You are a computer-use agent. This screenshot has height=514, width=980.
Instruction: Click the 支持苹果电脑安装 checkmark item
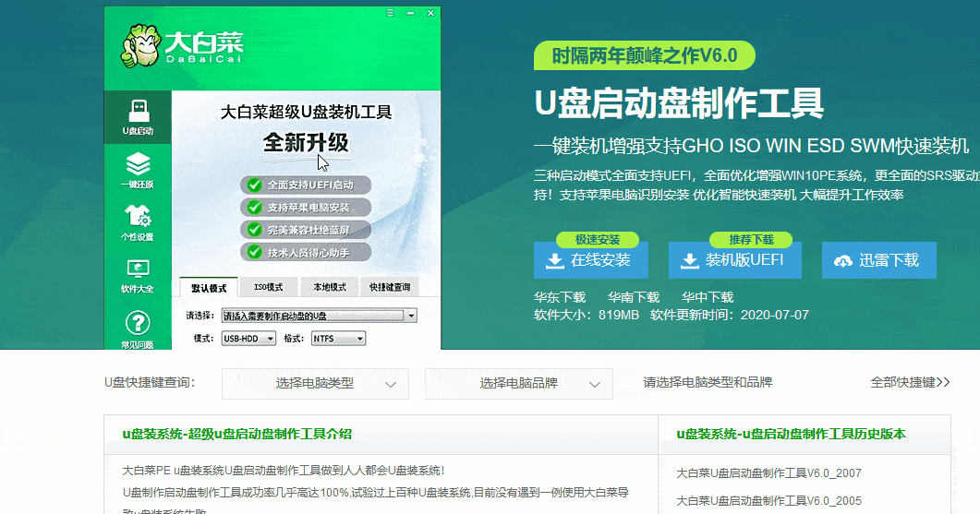click(x=306, y=208)
